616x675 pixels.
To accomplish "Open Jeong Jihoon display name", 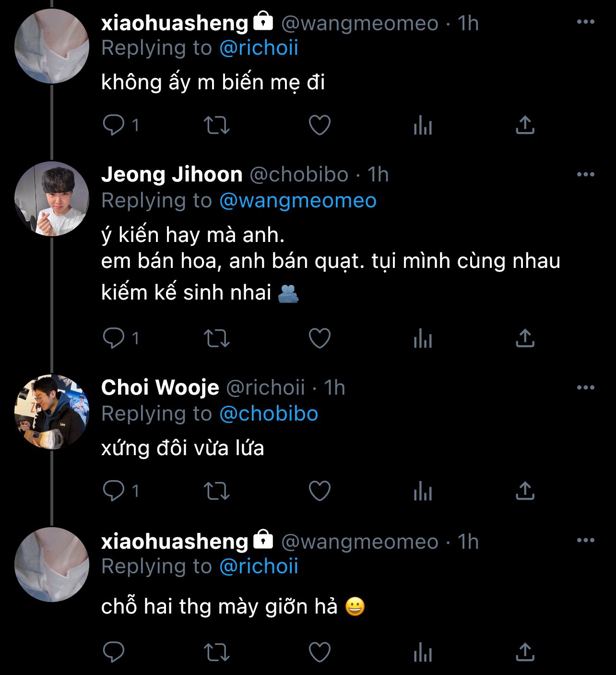I will pyautogui.click(x=172, y=174).
